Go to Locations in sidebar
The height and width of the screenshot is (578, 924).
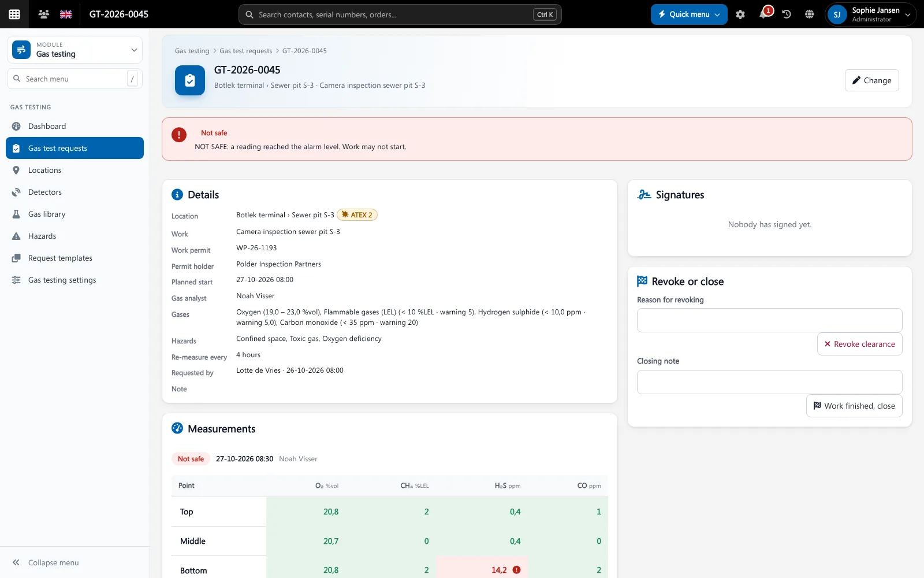(x=74, y=170)
